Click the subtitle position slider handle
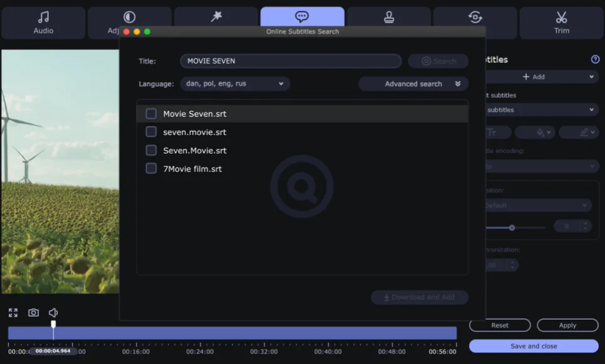The height and width of the screenshot is (364, 605). tap(512, 228)
